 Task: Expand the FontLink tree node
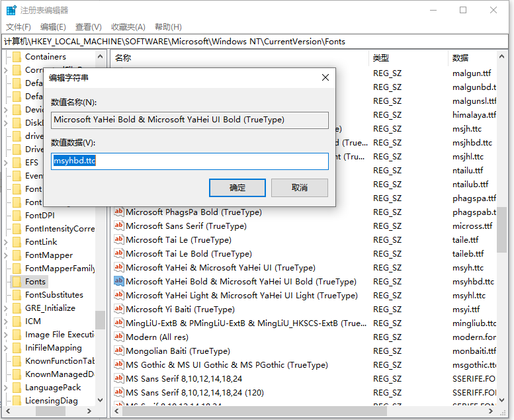6,242
